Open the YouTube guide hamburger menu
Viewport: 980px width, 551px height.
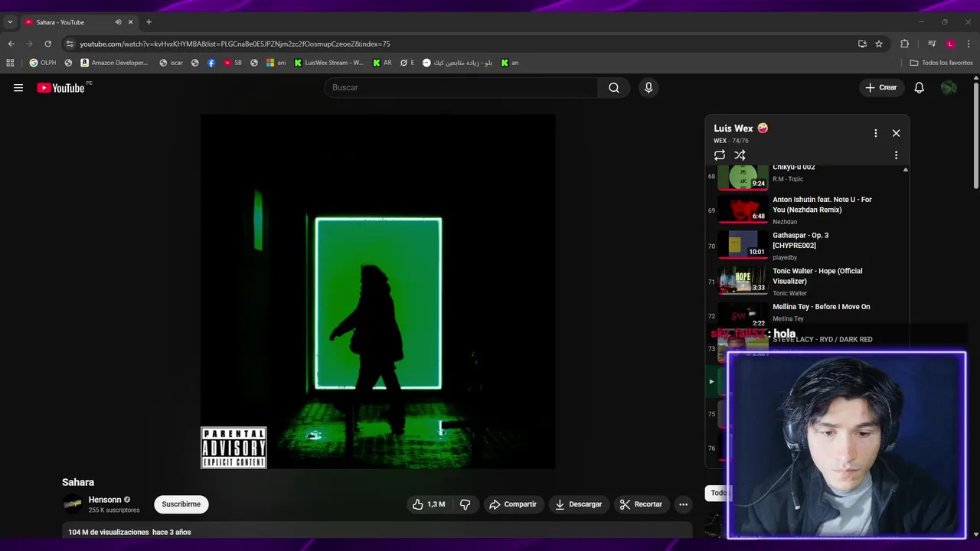[18, 88]
